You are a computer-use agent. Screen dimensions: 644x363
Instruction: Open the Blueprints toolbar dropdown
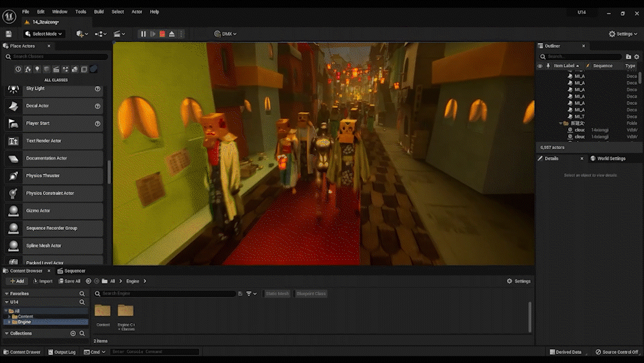(101, 34)
